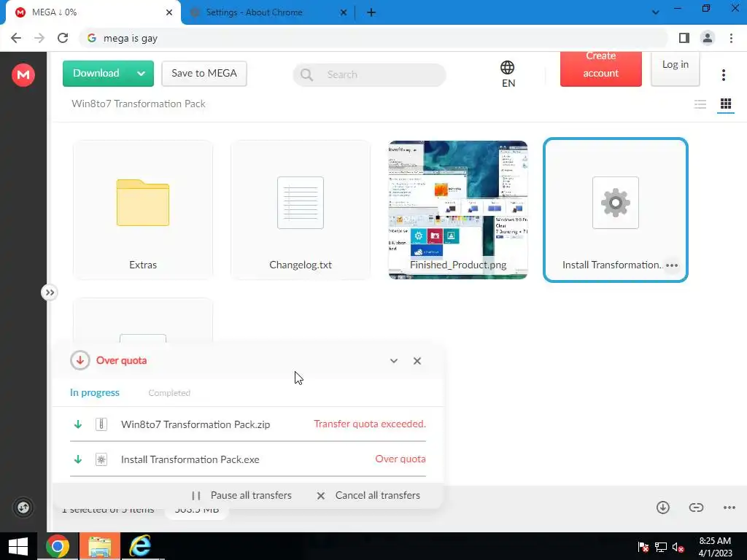This screenshot has height=560, width=747.
Task: Select the Changelog.txt file
Action: (301, 209)
